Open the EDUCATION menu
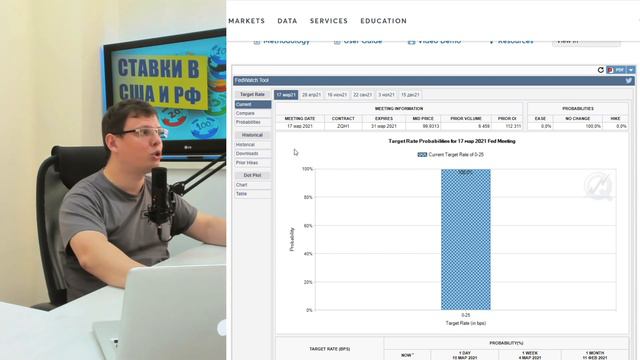The height and width of the screenshot is (360, 640). [384, 21]
